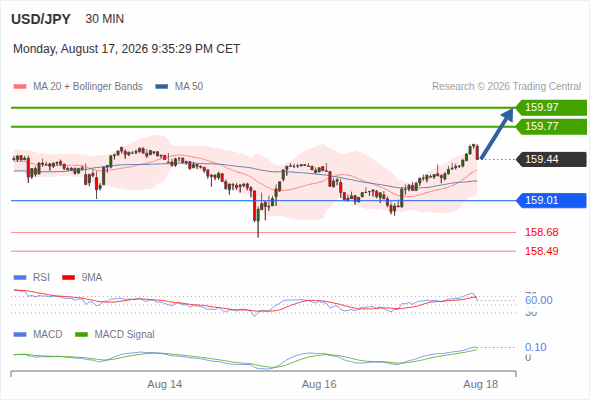Toggle the red 9MA legend swatch

(x=68, y=278)
